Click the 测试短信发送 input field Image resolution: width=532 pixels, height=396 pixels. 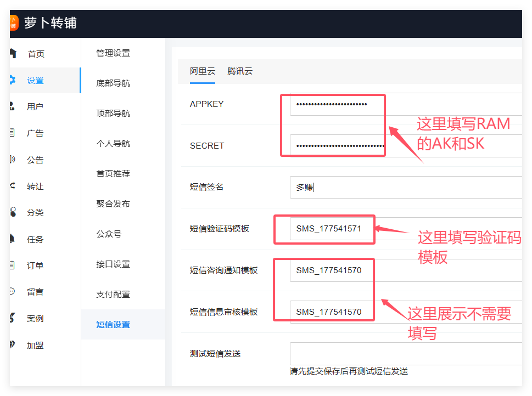[x=406, y=354]
